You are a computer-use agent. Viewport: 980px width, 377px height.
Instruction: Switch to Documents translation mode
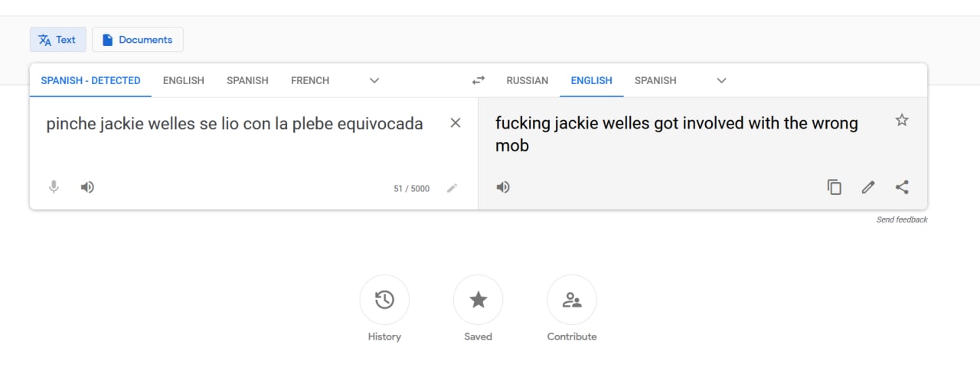[138, 40]
